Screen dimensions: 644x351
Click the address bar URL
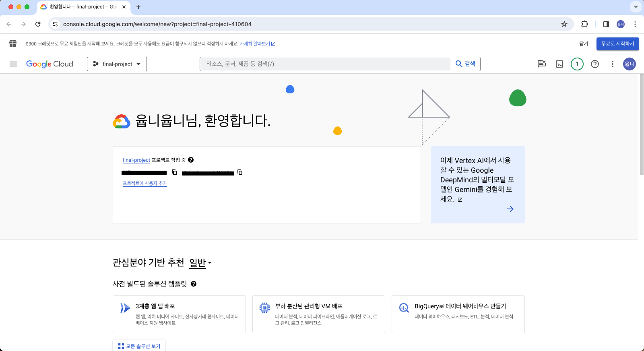point(157,24)
